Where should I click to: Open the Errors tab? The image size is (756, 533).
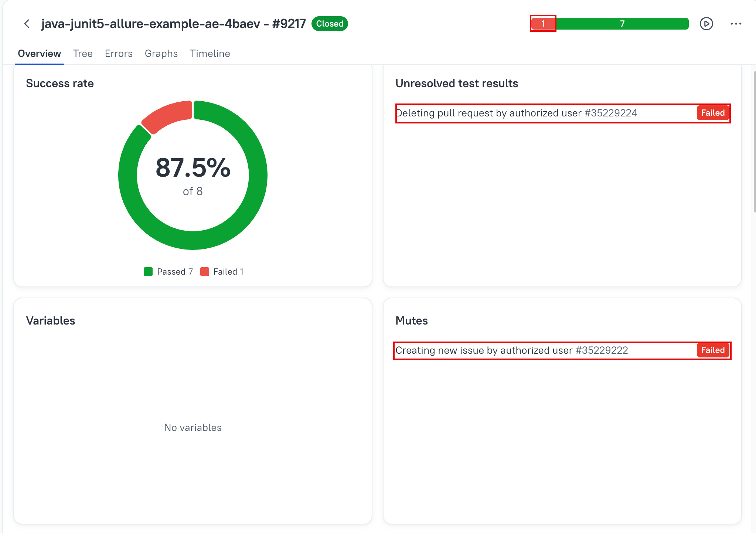tap(119, 54)
